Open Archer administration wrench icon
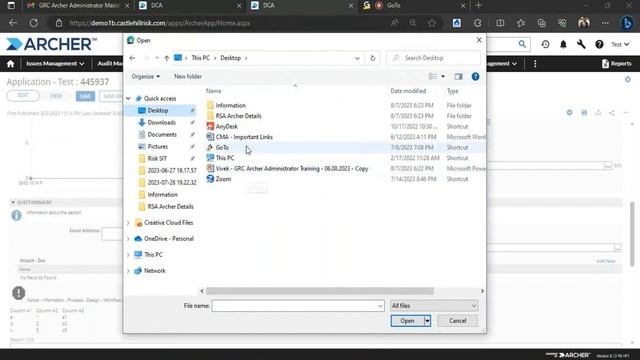This screenshot has height=360, width=640. (x=581, y=44)
